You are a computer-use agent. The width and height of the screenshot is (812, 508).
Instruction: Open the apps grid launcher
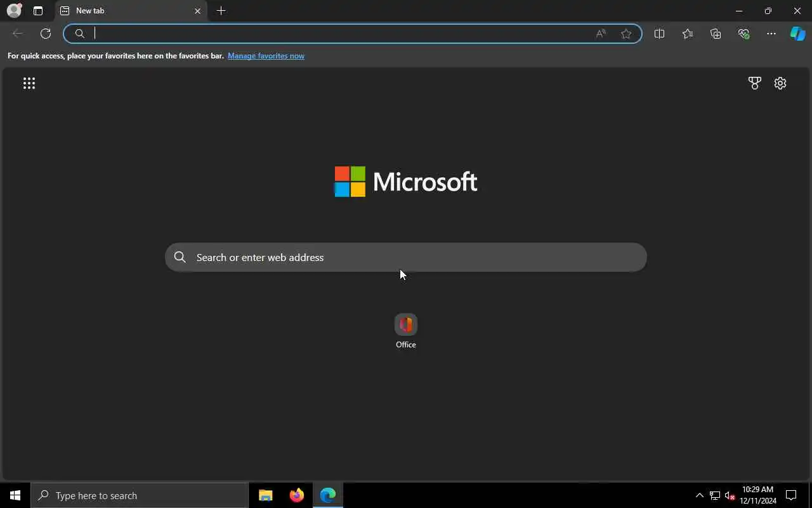(29, 83)
